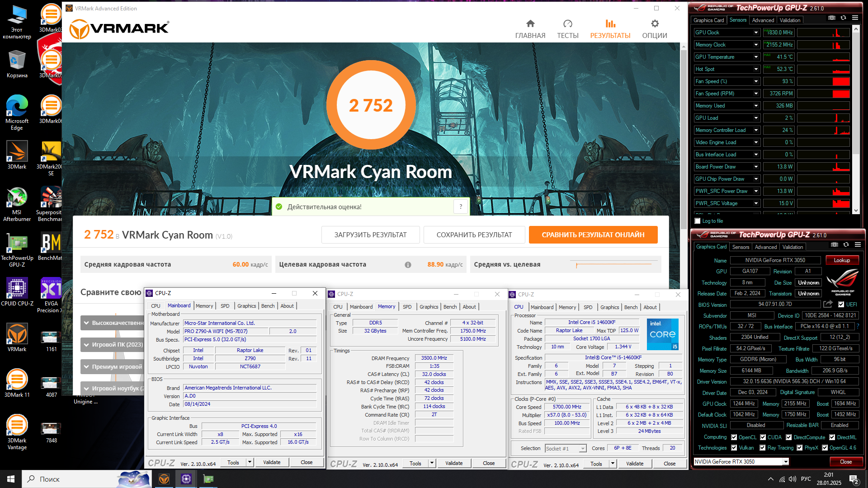Click the GPU-Z icon in the taskbar
Viewport: 868px width, 488px height.
[208, 479]
